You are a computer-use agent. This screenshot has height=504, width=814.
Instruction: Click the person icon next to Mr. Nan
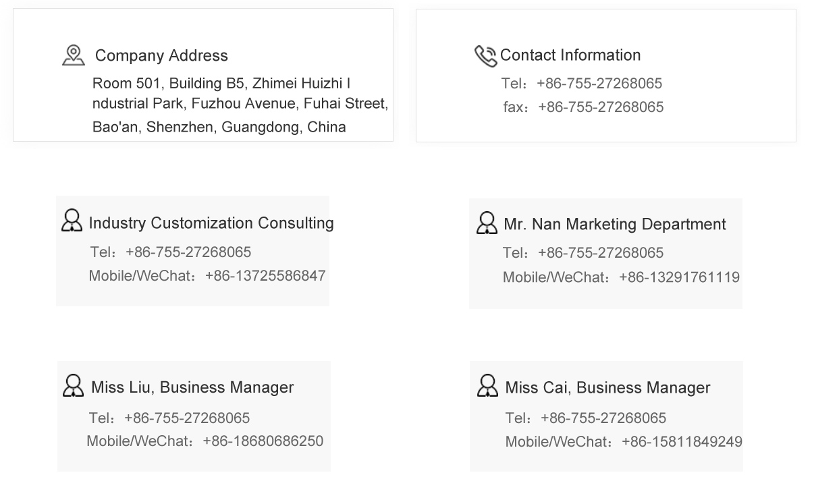click(x=487, y=223)
